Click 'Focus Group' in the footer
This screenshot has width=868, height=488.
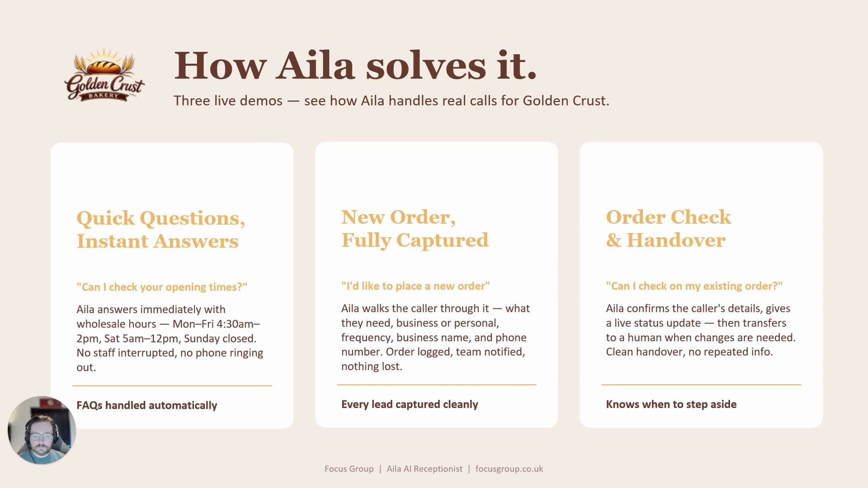pyautogui.click(x=349, y=469)
